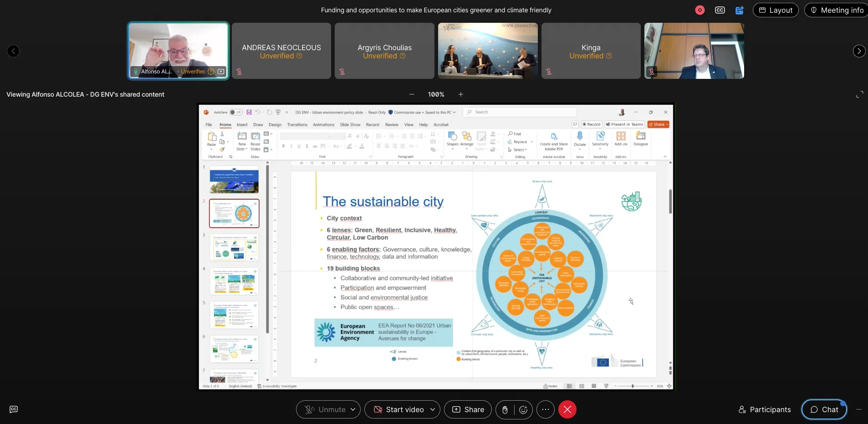Click Present in Teams button

[x=624, y=124]
